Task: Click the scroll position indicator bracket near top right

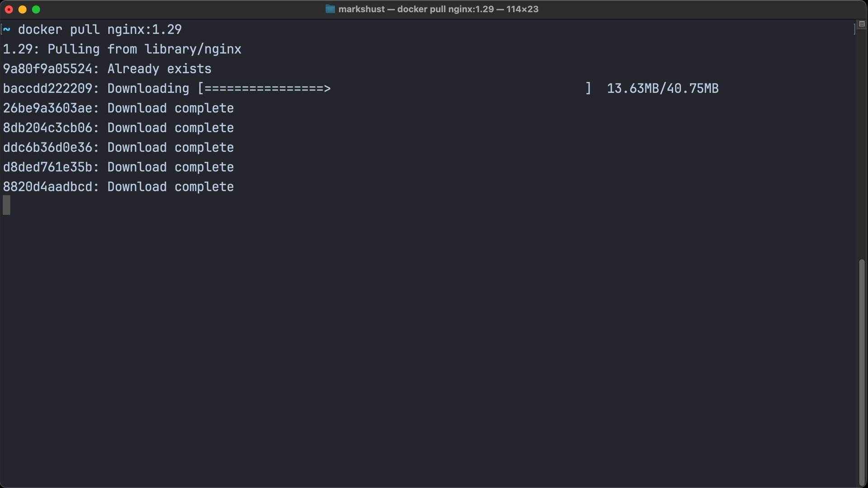Action: coord(854,28)
